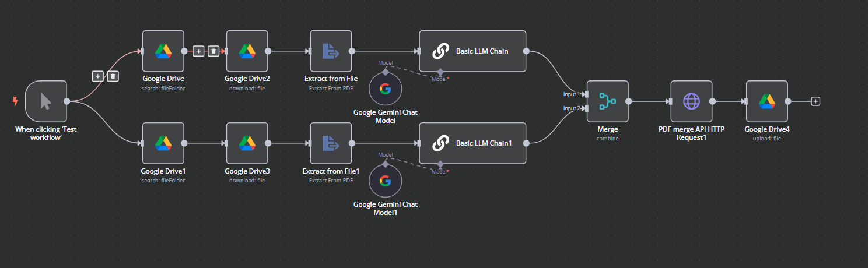This screenshot has height=268, width=868.
Task: Open the Google Drive4 upload node
Action: (x=767, y=101)
